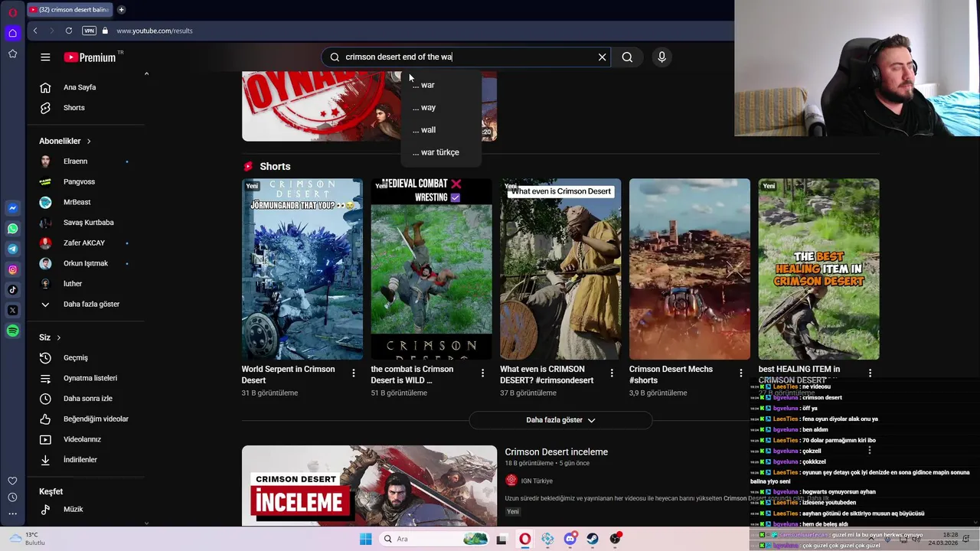Start voice search with the microphone
Screen dimensions: 980x551
point(662,57)
